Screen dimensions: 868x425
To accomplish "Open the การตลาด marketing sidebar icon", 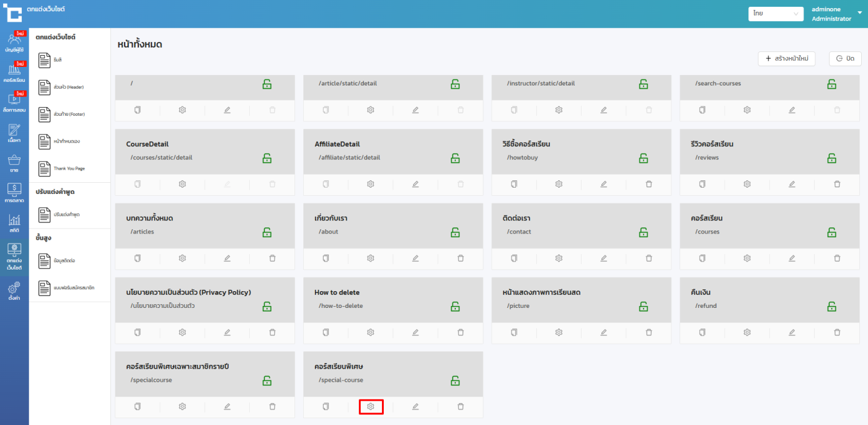I will pyautogui.click(x=14, y=193).
